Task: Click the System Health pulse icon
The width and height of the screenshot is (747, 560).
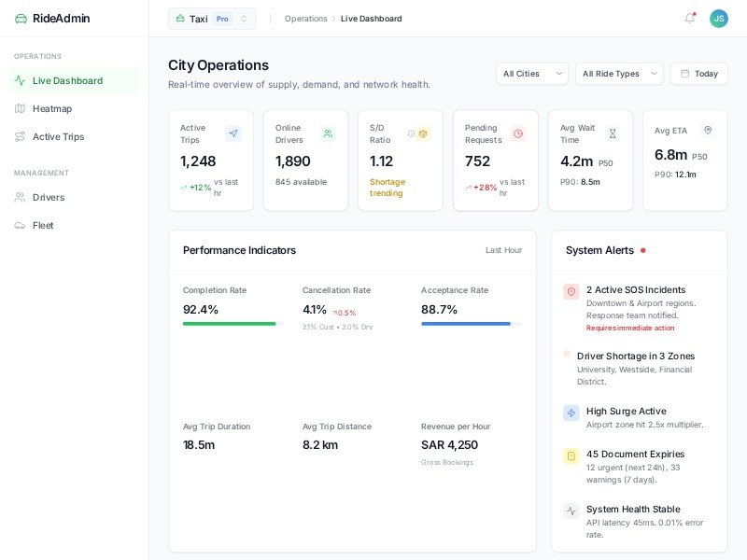Action: click(571, 511)
